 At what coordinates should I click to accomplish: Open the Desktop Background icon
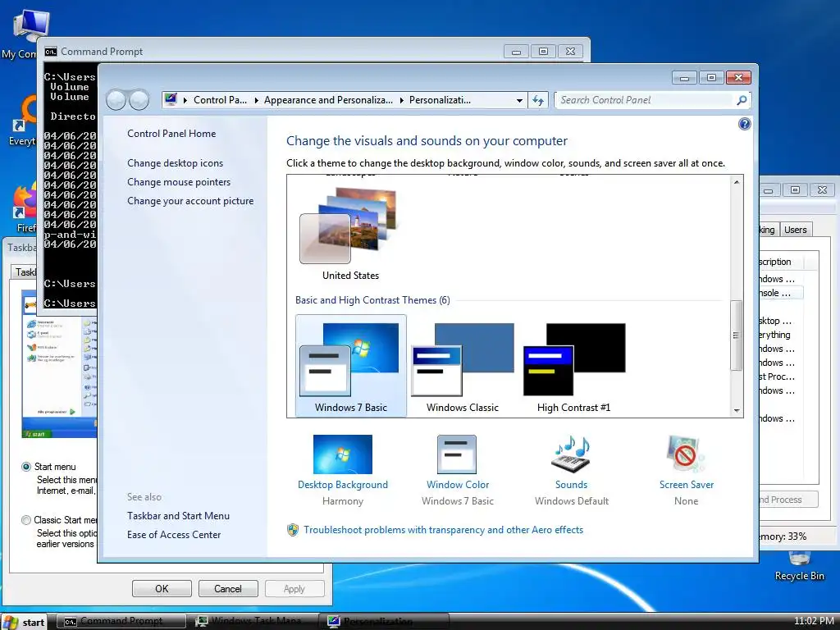pyautogui.click(x=342, y=454)
